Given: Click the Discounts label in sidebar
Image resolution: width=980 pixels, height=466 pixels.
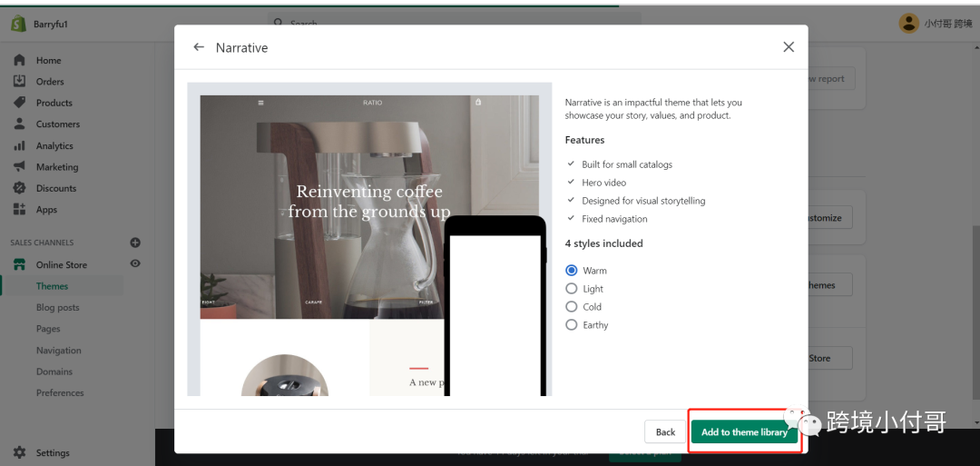Looking at the screenshot, I should (x=56, y=188).
